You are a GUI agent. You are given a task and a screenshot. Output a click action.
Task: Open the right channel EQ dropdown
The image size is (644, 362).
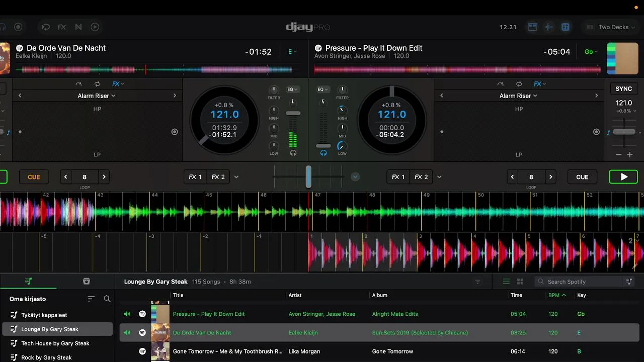pyautogui.click(x=323, y=89)
